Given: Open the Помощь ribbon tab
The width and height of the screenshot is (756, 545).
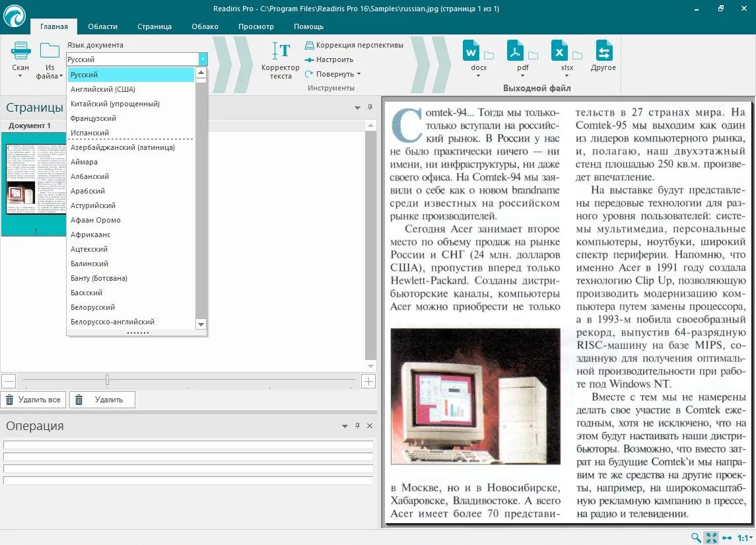Looking at the screenshot, I should coord(308,26).
